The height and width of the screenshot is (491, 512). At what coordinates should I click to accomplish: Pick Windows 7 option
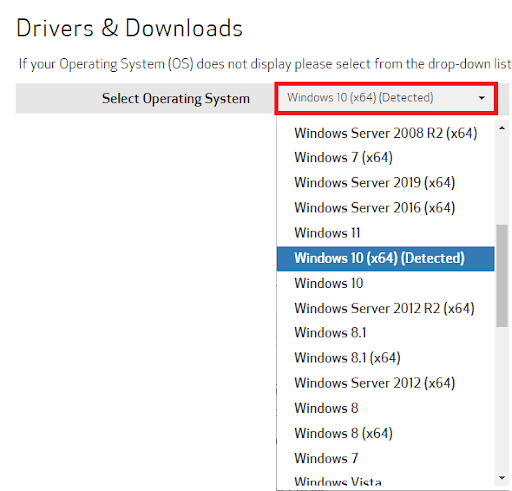tap(386, 458)
